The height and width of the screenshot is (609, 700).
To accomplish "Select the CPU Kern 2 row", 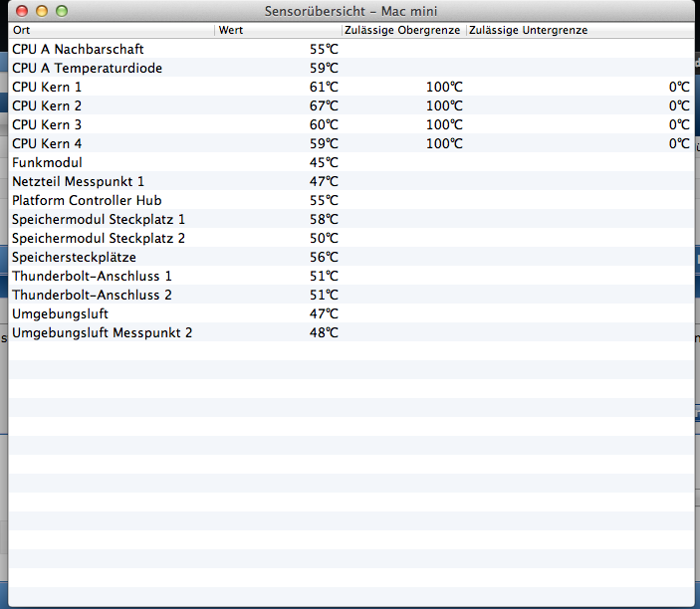I will (351, 105).
